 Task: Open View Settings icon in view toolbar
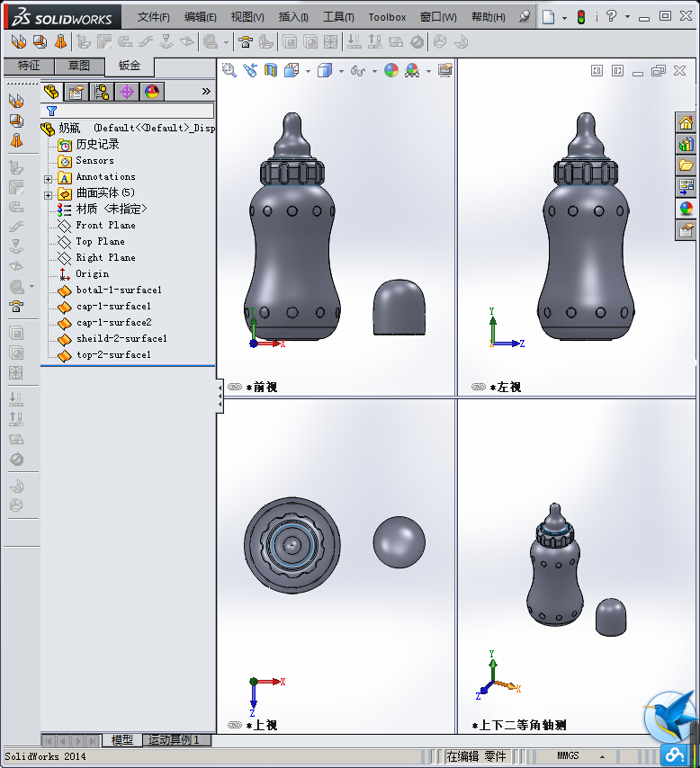click(445, 70)
